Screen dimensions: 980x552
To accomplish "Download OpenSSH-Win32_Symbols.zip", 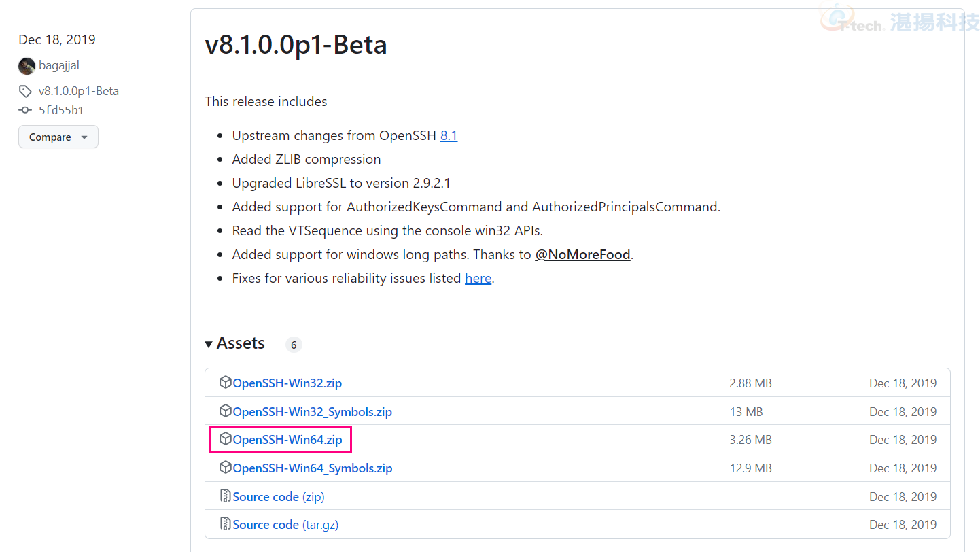I will click(313, 412).
